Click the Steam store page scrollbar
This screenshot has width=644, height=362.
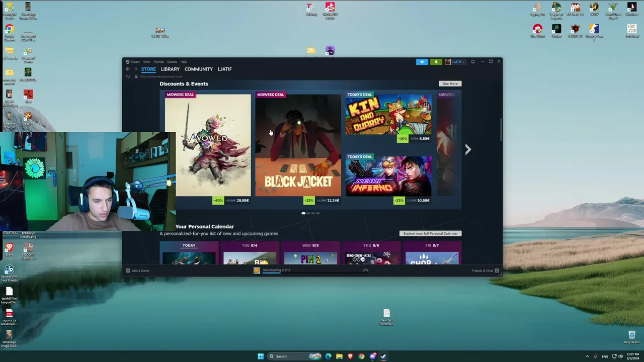501,130
